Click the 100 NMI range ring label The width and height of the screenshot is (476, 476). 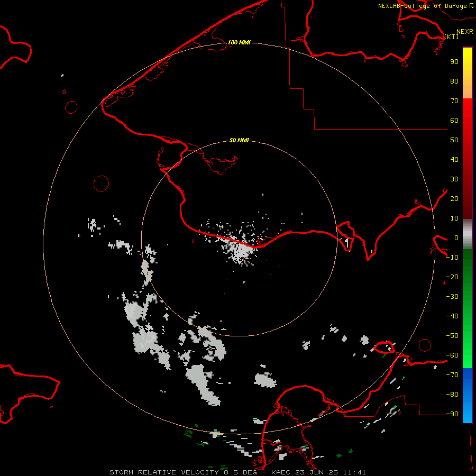pyautogui.click(x=239, y=42)
